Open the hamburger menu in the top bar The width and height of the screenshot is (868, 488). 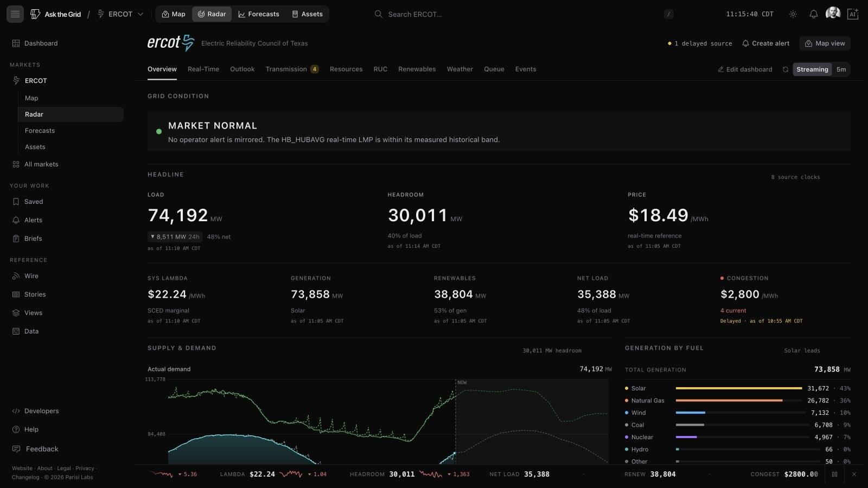coord(15,14)
